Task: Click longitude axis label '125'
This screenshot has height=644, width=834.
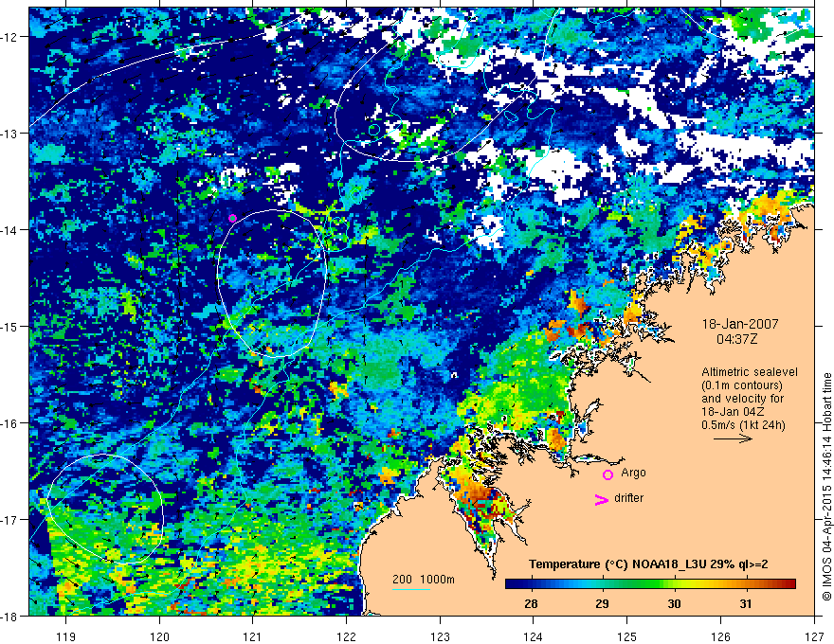Action: [x=627, y=636]
